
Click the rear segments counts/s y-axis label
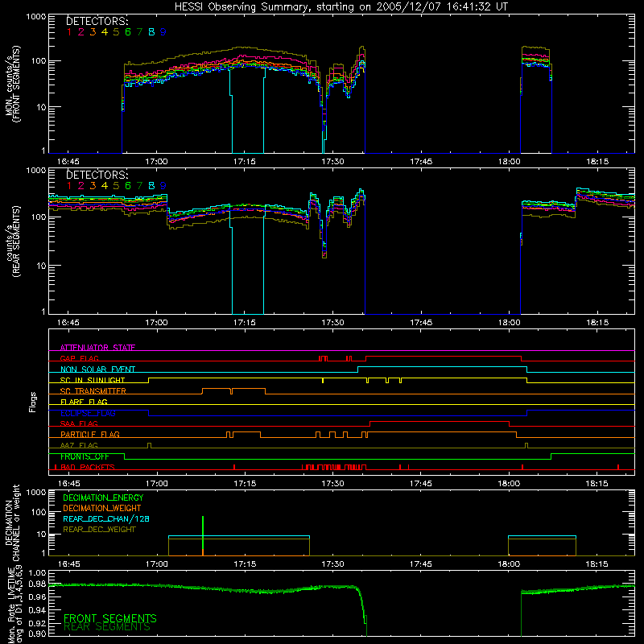coord(12,242)
